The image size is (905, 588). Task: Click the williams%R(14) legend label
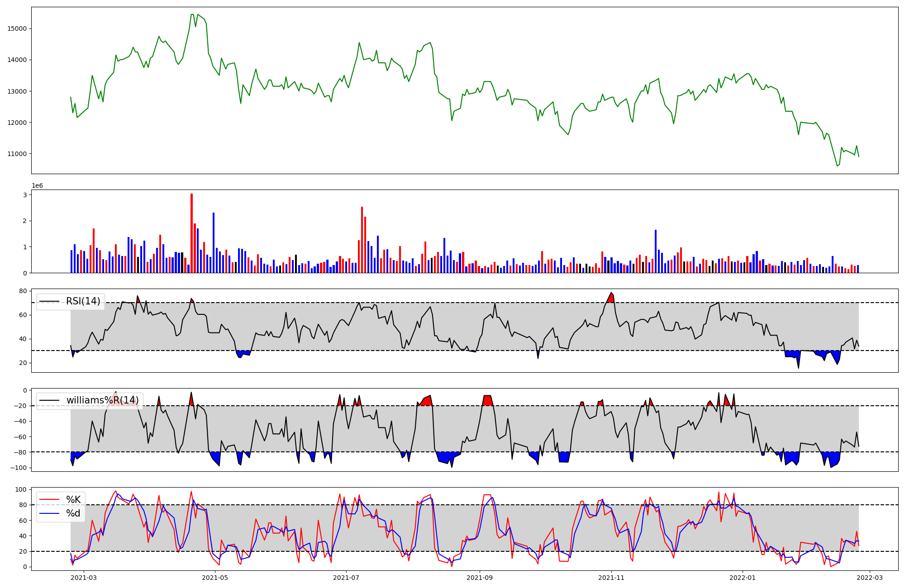tap(102, 400)
